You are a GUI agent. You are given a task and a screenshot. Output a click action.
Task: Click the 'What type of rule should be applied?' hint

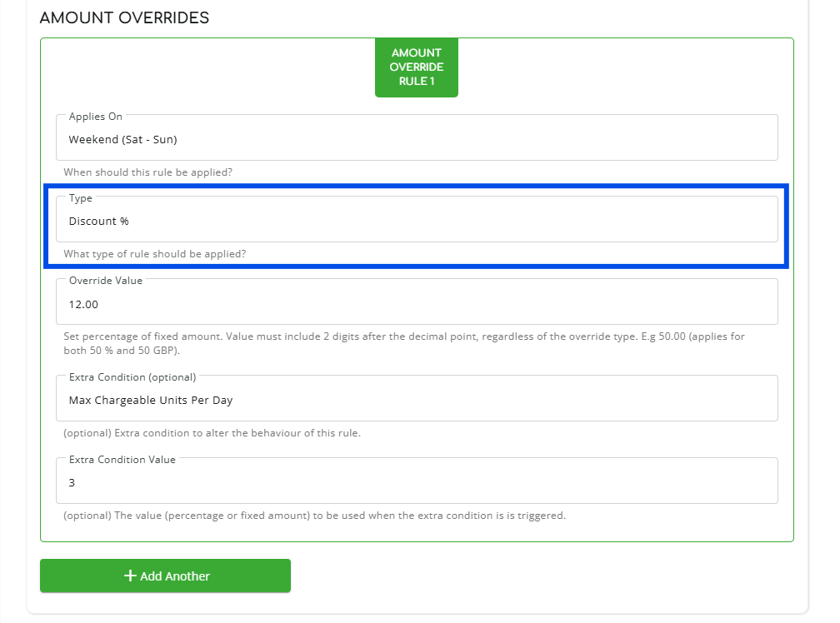click(x=155, y=254)
